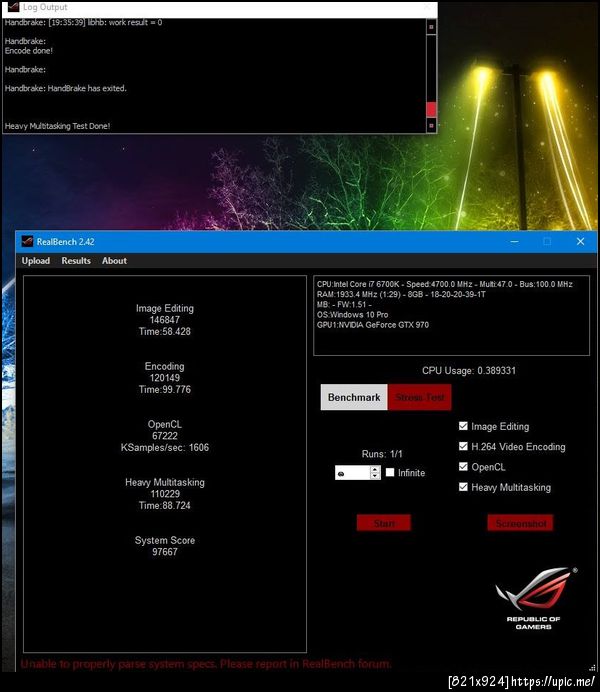This screenshot has width=600, height=692.
Task: Click the RAM 1933.4 MHz spec line
Action: click(401, 294)
